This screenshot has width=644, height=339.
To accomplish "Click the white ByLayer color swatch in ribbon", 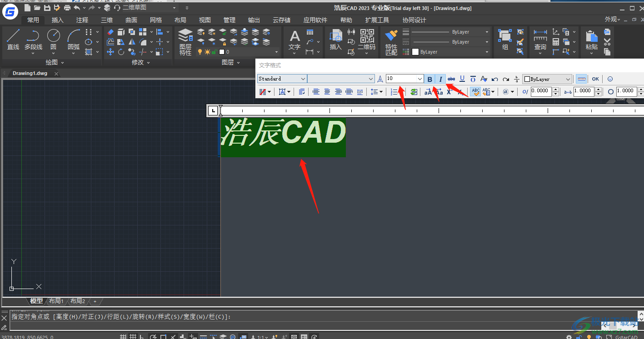I will 415,52.
